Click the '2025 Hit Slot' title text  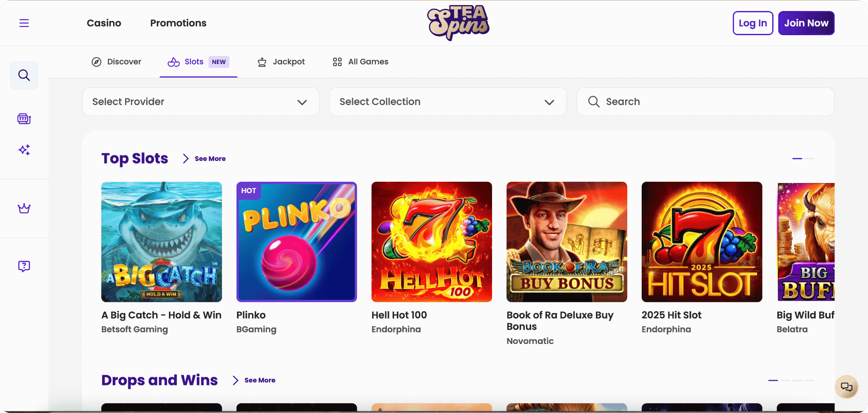[671, 315]
